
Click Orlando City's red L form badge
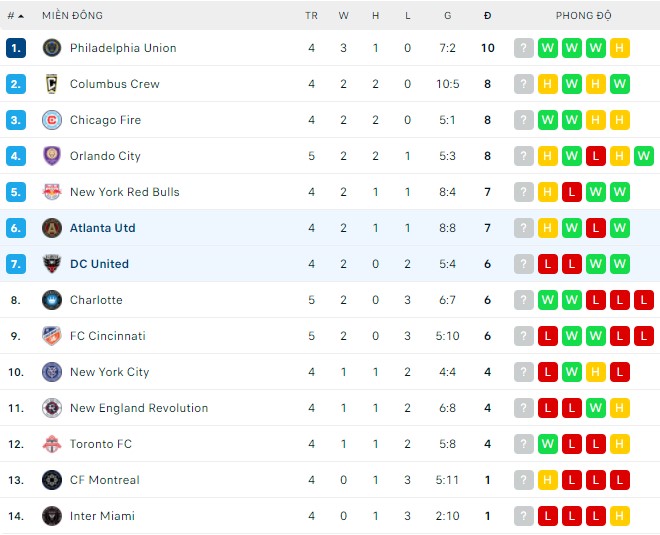pos(596,156)
